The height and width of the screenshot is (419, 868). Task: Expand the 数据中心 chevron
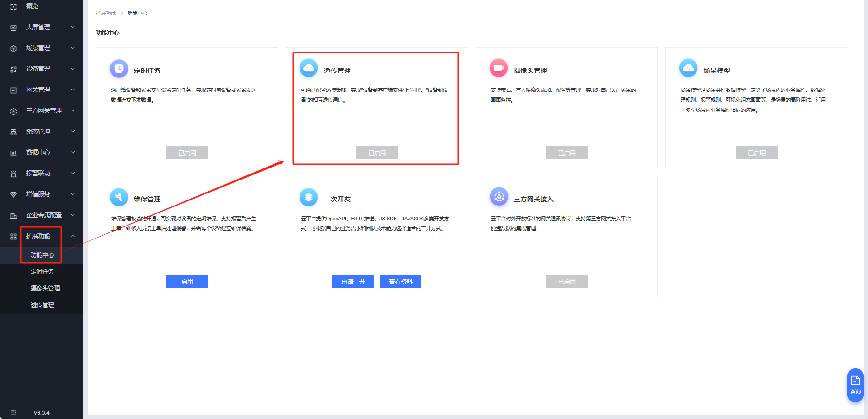click(73, 152)
